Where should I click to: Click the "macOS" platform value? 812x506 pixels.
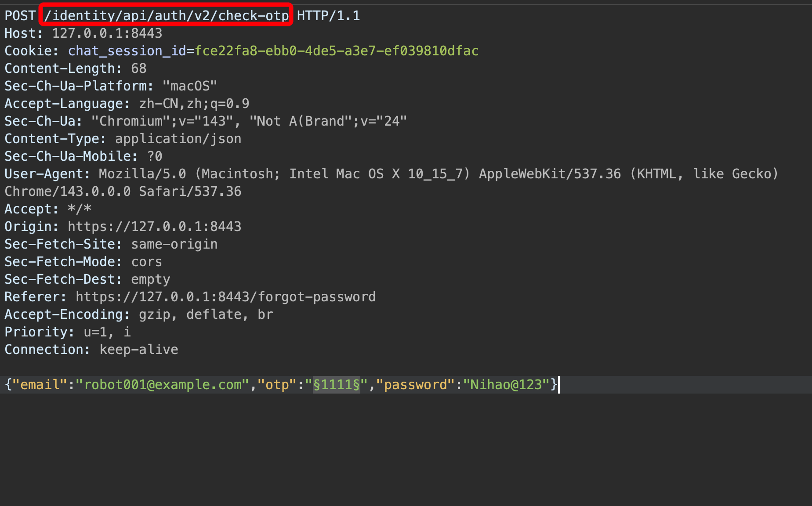[x=190, y=86]
